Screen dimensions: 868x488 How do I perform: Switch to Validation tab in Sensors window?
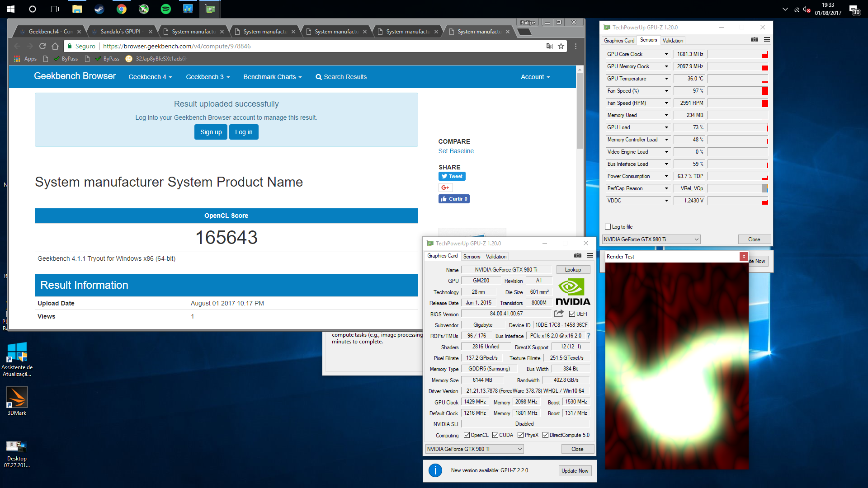click(x=673, y=41)
